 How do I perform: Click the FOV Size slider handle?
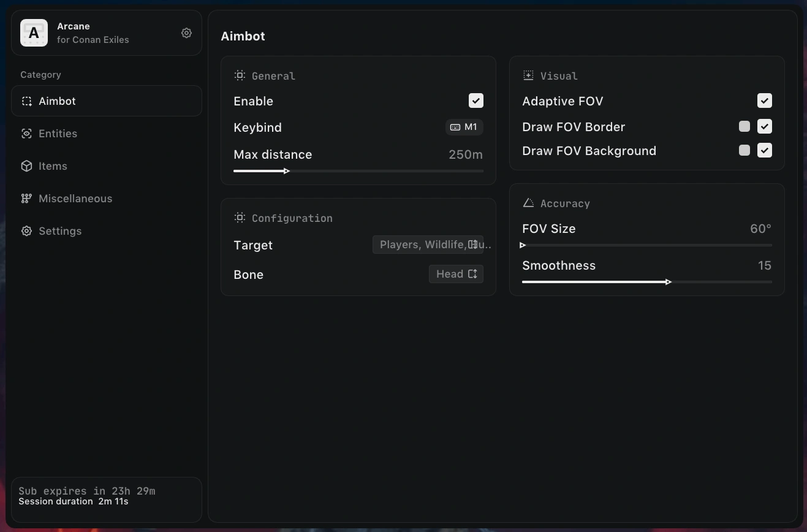pyautogui.click(x=523, y=245)
